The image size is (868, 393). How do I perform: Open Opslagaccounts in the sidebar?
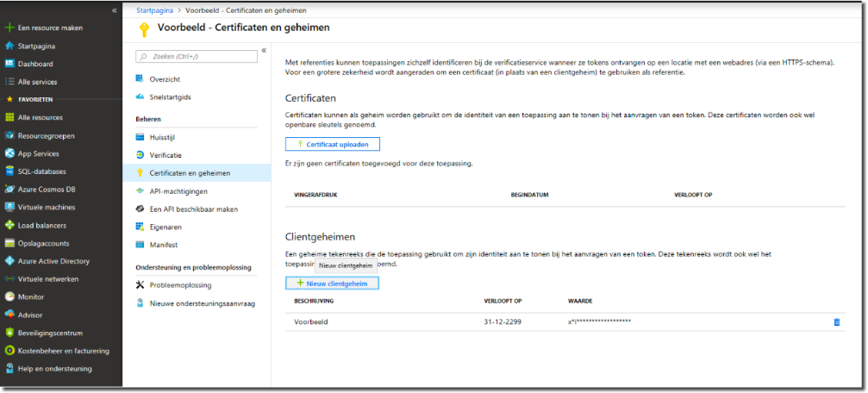point(43,243)
